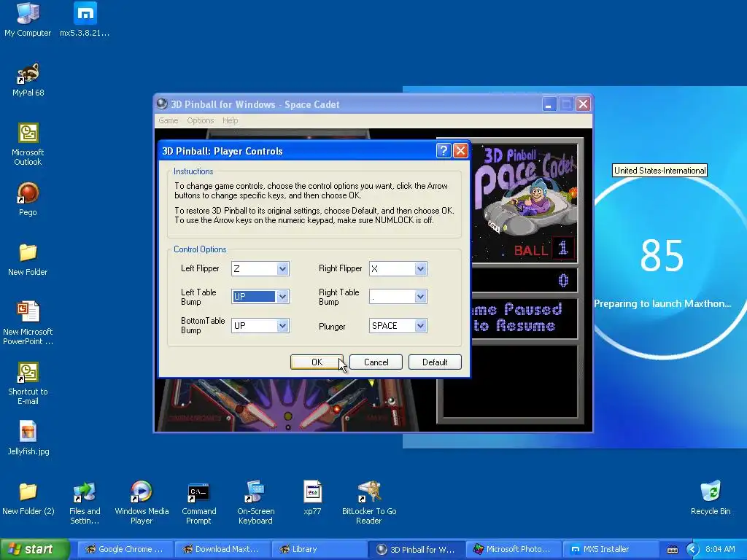Switch to Microsoft Photo taskbar item
Screen dimensions: 747x560
(514, 550)
